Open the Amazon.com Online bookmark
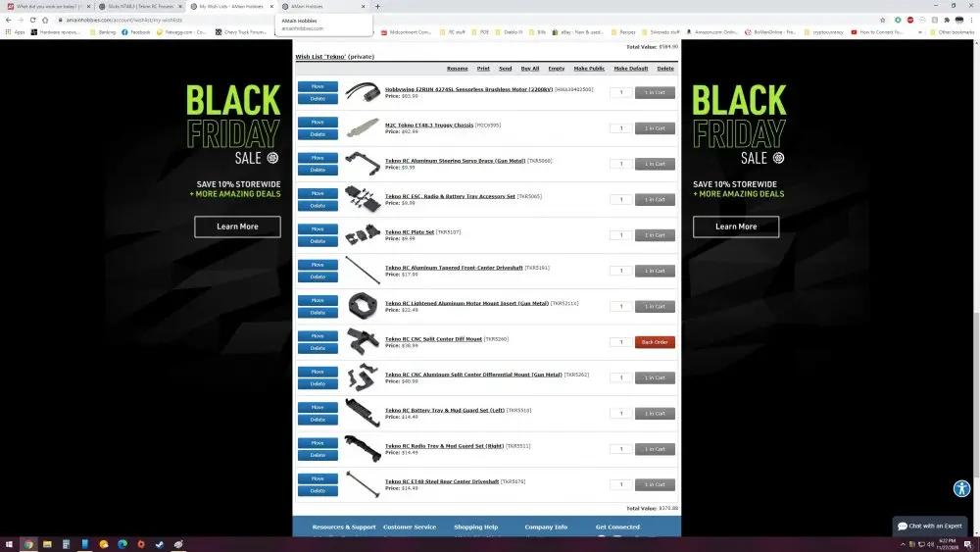The image size is (980, 552). point(711,32)
